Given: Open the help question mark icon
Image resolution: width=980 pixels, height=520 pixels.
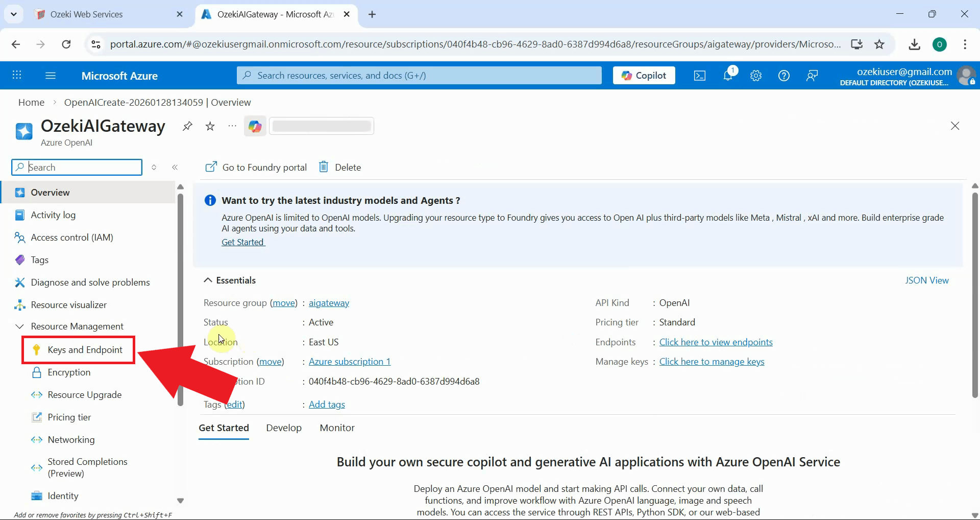Looking at the screenshot, I should (x=784, y=76).
